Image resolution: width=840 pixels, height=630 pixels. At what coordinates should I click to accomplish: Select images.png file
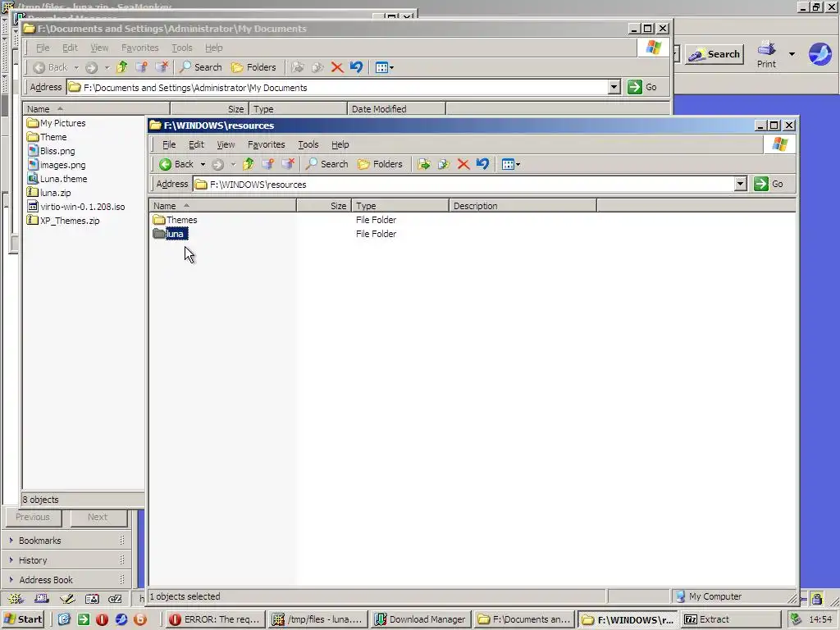coord(57,165)
